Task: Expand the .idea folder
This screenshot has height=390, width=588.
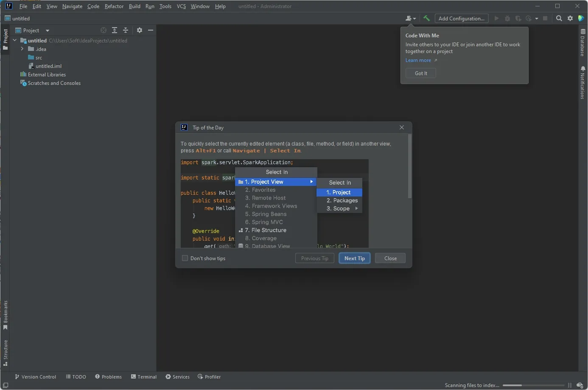Action: pos(22,49)
